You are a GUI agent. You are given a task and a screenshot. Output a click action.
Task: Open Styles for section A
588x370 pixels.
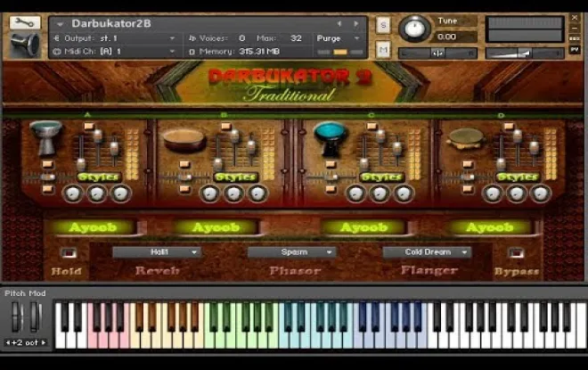click(99, 177)
